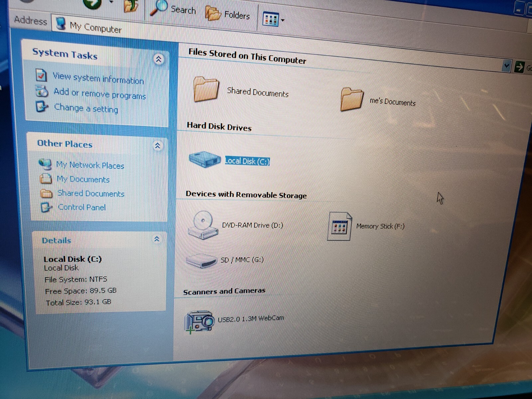Image resolution: width=532 pixels, height=399 pixels.
Task: Select the DVD-RAM Drive (D:) icon
Action: [x=202, y=225]
